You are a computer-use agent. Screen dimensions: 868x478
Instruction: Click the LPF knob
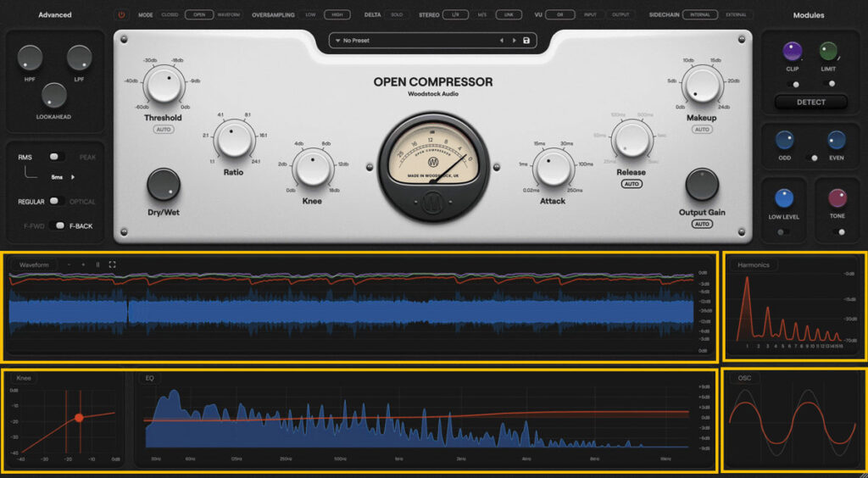point(79,58)
